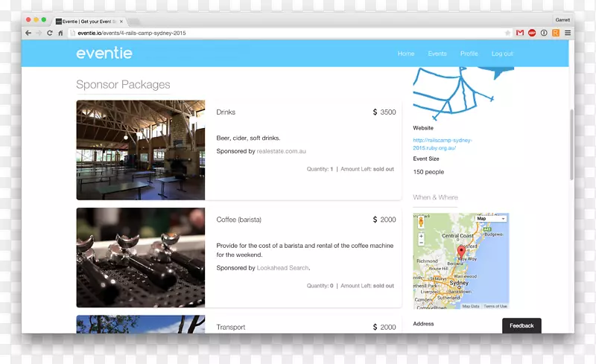Click the browser home icon

[60, 33]
